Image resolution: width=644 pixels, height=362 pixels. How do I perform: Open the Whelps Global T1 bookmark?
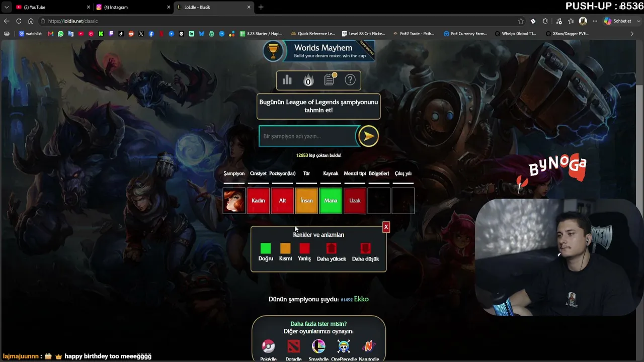point(517,34)
